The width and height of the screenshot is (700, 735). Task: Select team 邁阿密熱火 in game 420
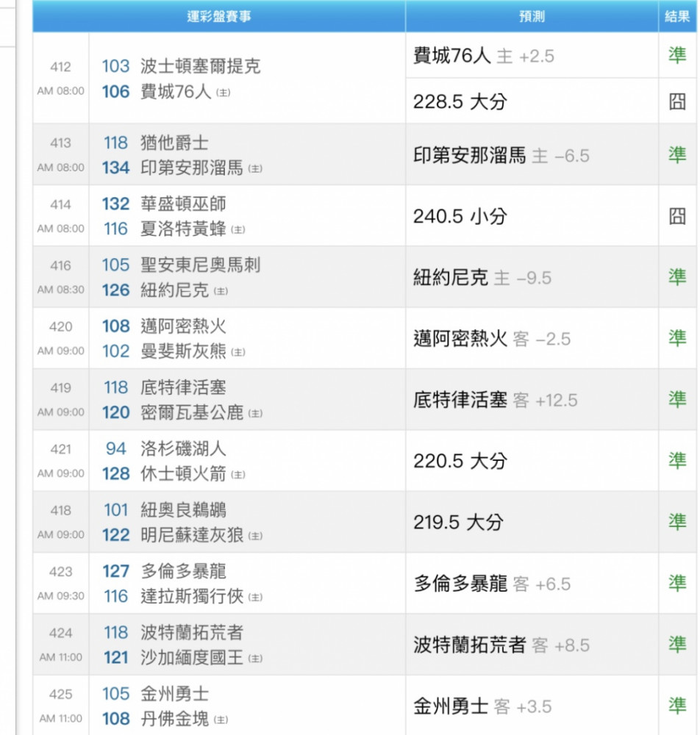pos(183,326)
